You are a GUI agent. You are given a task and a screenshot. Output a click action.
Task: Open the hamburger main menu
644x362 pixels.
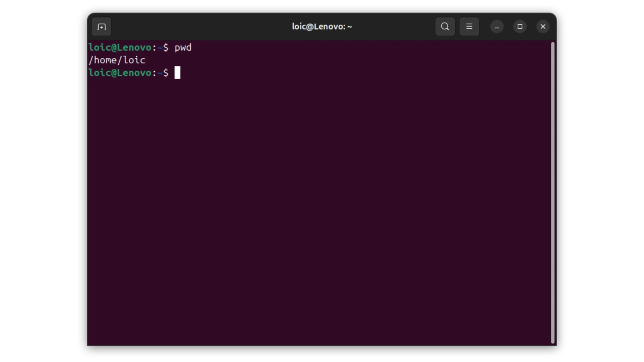tap(469, 27)
